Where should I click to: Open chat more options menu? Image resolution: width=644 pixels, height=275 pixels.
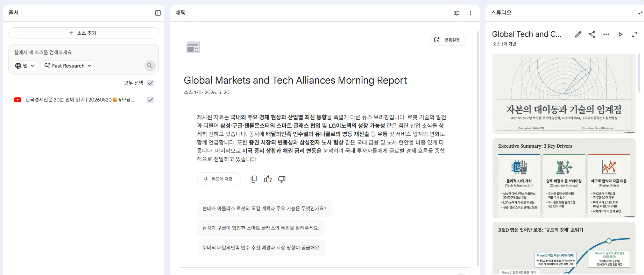pos(470,13)
